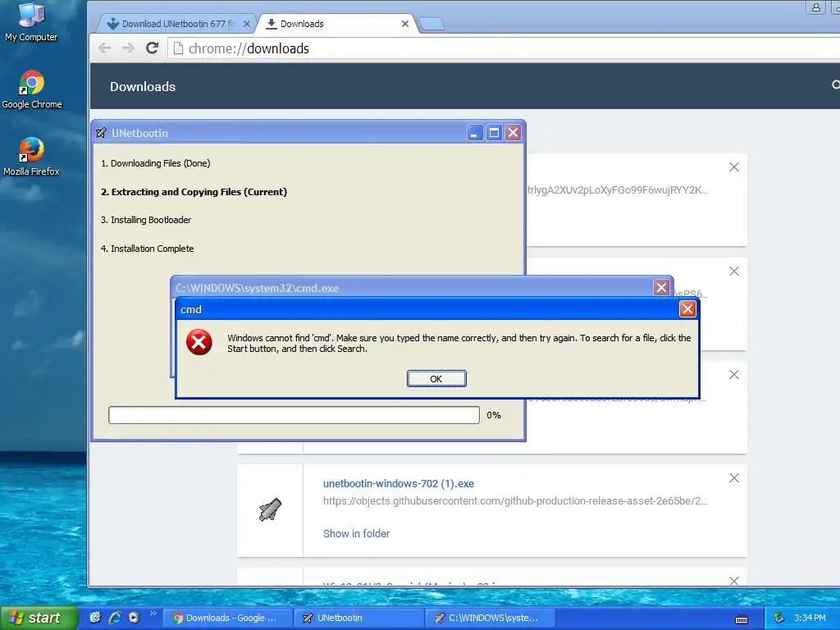Screen dimensions: 840x630
Task: Switch to UNetbootin taskbar button
Action: click(x=358, y=618)
